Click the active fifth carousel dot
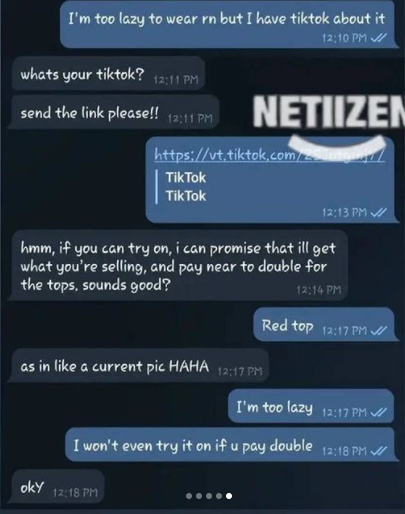Image resolution: width=405 pixels, height=514 pixels. point(229,496)
